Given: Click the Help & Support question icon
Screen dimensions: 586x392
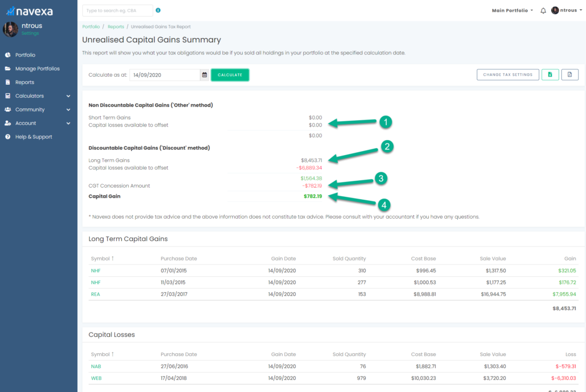Looking at the screenshot, I should click(7, 137).
